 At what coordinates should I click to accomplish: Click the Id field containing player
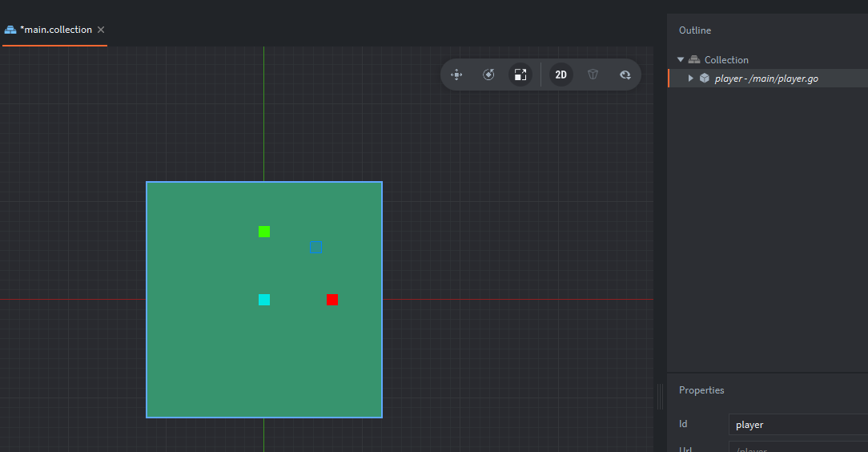tap(797, 425)
